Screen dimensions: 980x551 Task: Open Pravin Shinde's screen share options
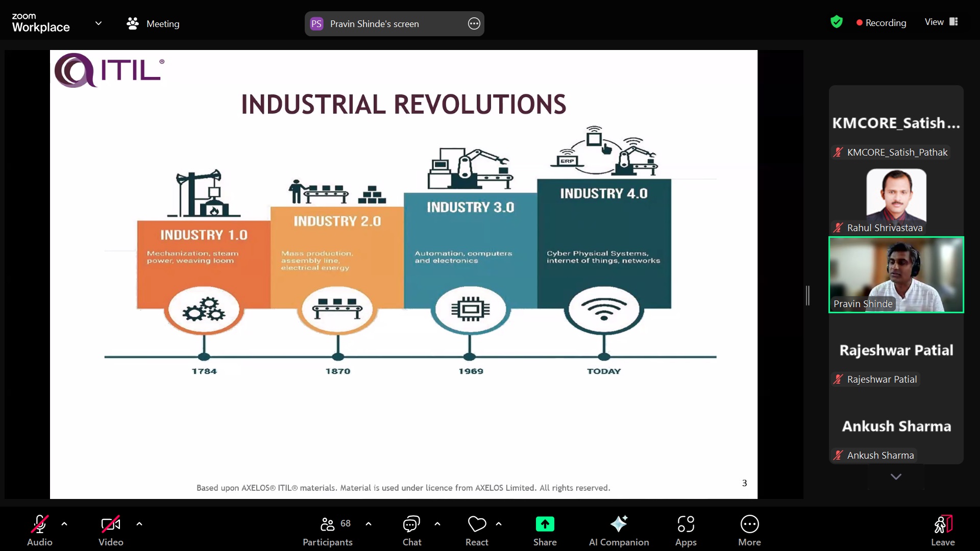(x=474, y=23)
